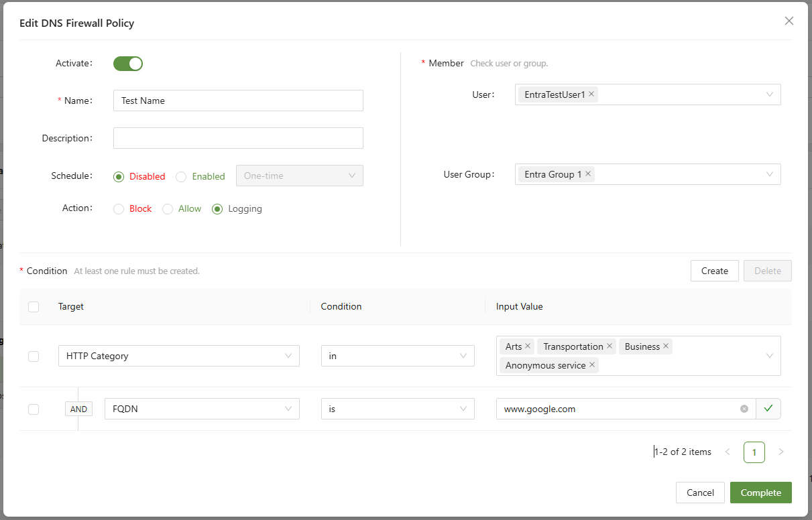The image size is (812, 520).
Task: Remove the Anonymous service category tag
Action: 592,365
